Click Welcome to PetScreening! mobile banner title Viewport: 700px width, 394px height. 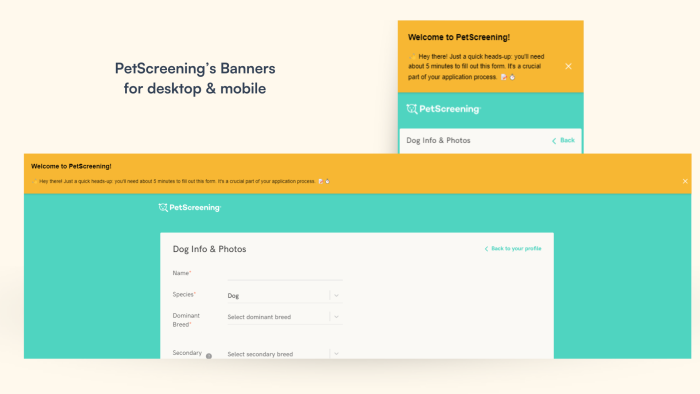coord(459,37)
